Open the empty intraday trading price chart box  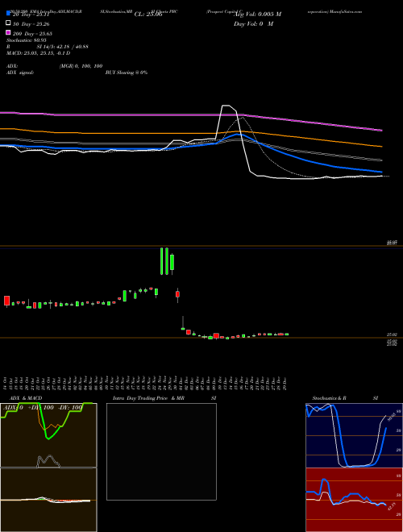[161, 451]
